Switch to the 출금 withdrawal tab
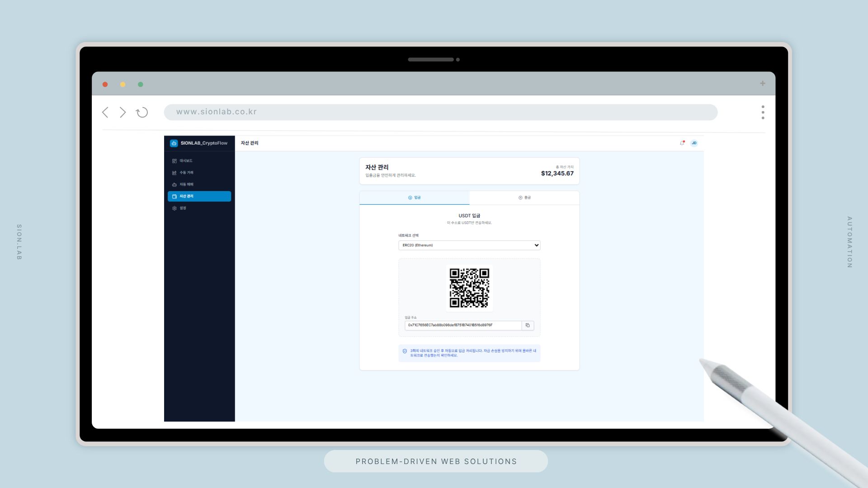The width and height of the screenshot is (868, 488). pyautogui.click(x=524, y=198)
